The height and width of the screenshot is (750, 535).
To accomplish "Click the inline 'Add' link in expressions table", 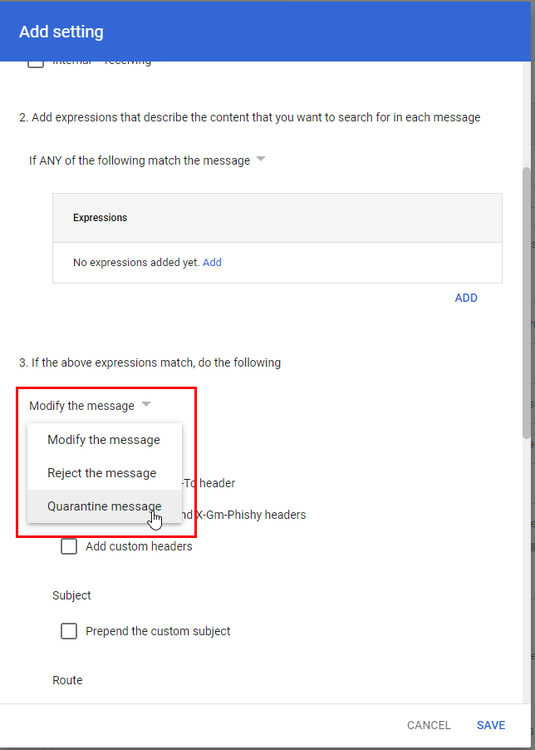I will click(212, 262).
